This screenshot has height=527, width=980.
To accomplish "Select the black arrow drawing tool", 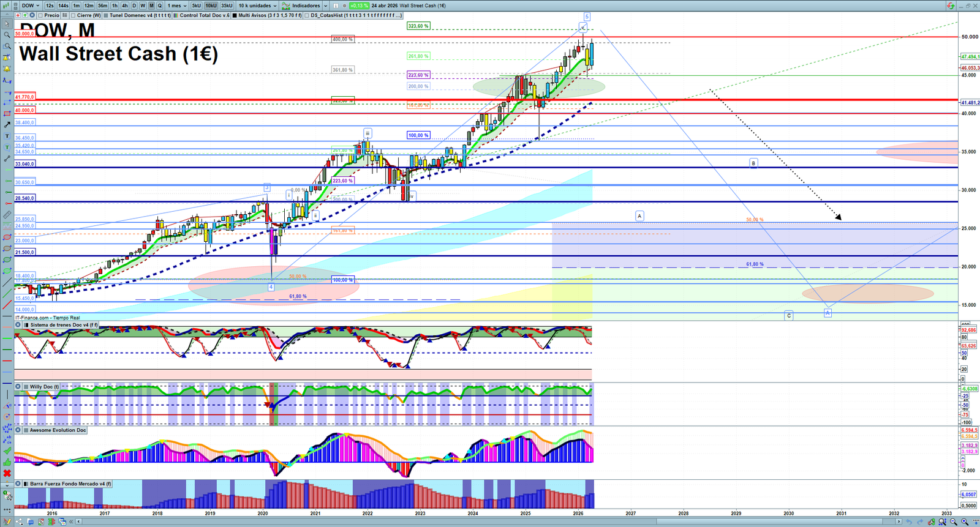I will pyautogui.click(x=7, y=125).
